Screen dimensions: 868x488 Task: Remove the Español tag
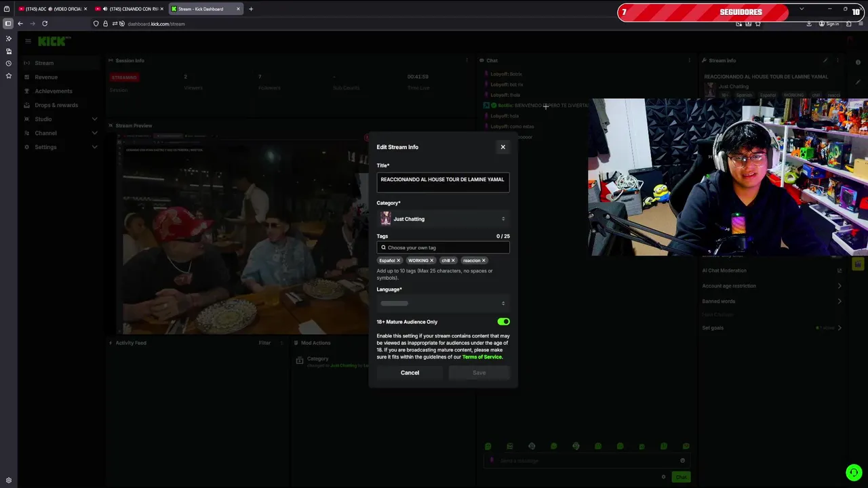398,260
